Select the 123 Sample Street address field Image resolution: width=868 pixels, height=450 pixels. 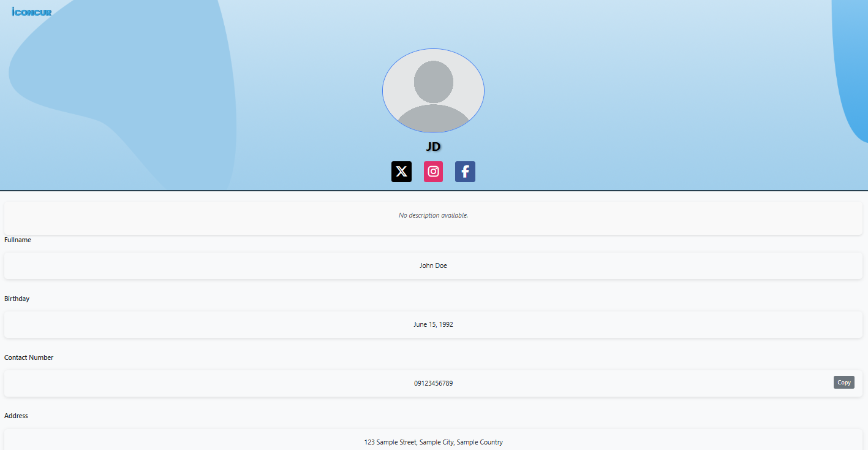433,442
